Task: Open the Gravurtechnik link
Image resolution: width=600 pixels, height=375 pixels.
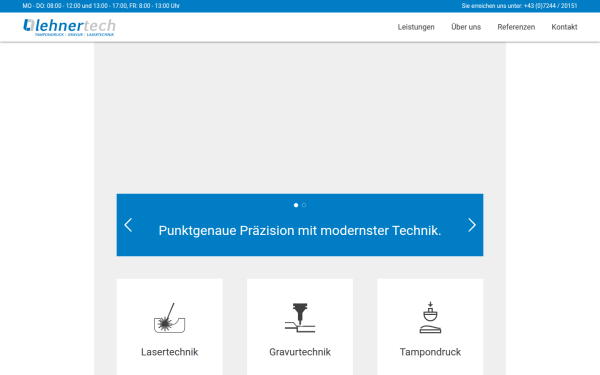Action: [300, 352]
